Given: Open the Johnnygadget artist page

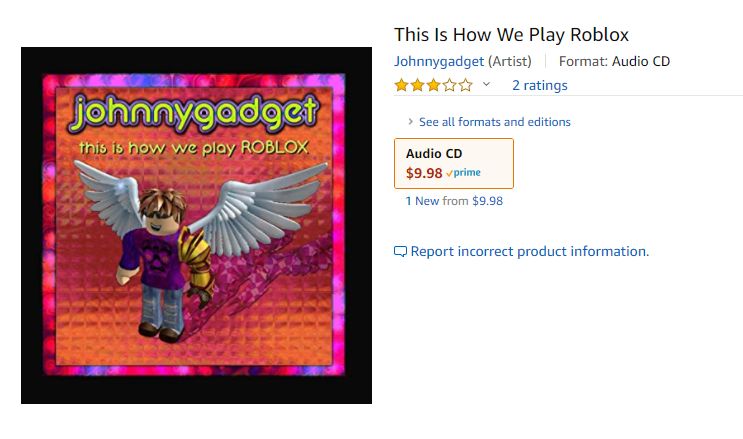Looking at the screenshot, I should pyautogui.click(x=439, y=61).
